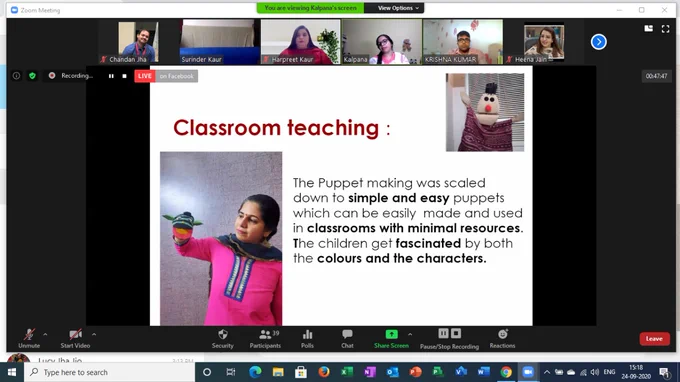Click the Recording... status label
The width and height of the screenshot is (680, 382).
(77, 76)
